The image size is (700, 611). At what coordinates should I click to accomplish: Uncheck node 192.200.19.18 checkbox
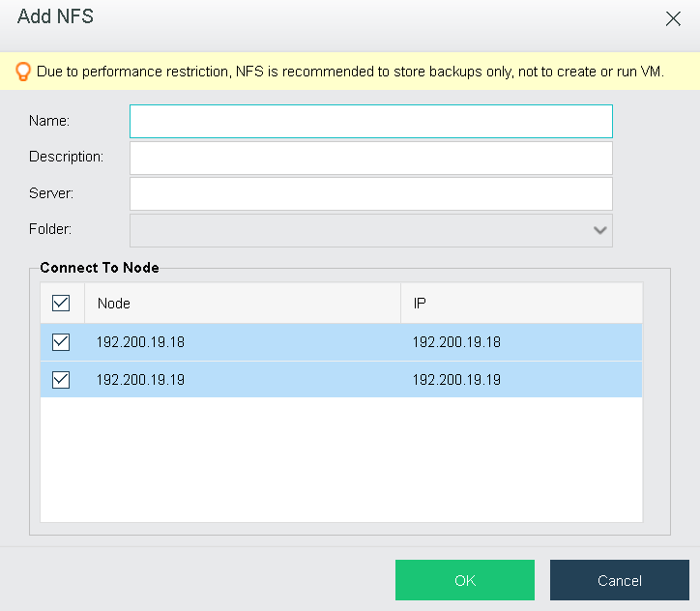pos(61,342)
